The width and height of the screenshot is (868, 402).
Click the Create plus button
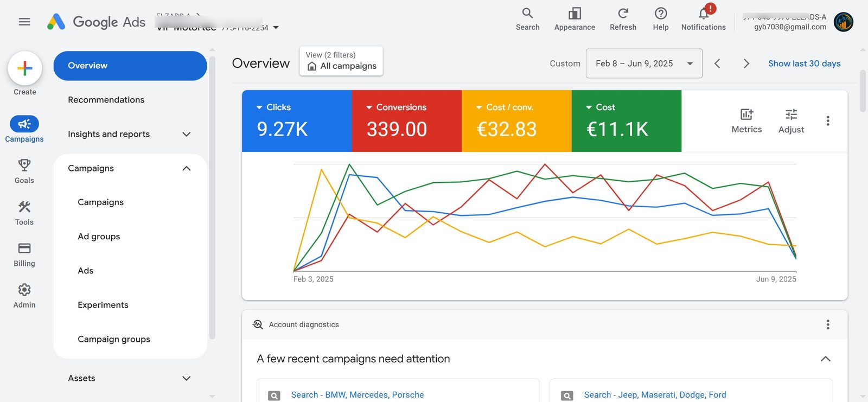(x=25, y=68)
